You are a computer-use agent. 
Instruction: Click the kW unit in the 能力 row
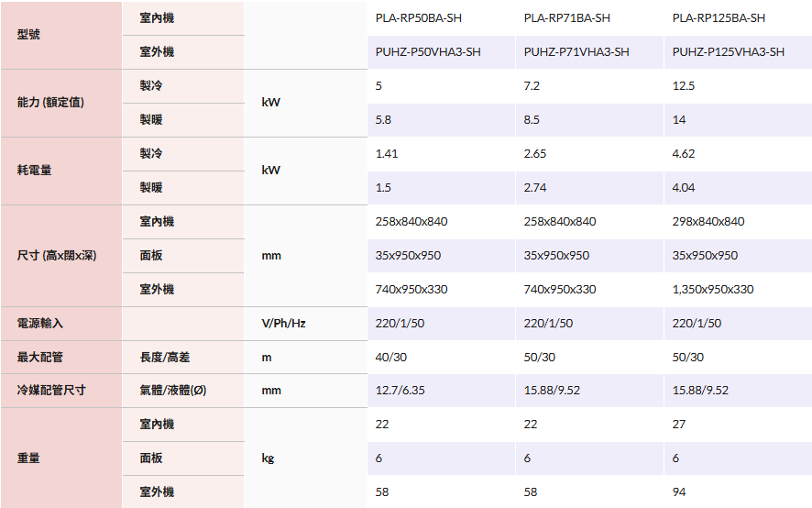pyautogui.click(x=271, y=103)
